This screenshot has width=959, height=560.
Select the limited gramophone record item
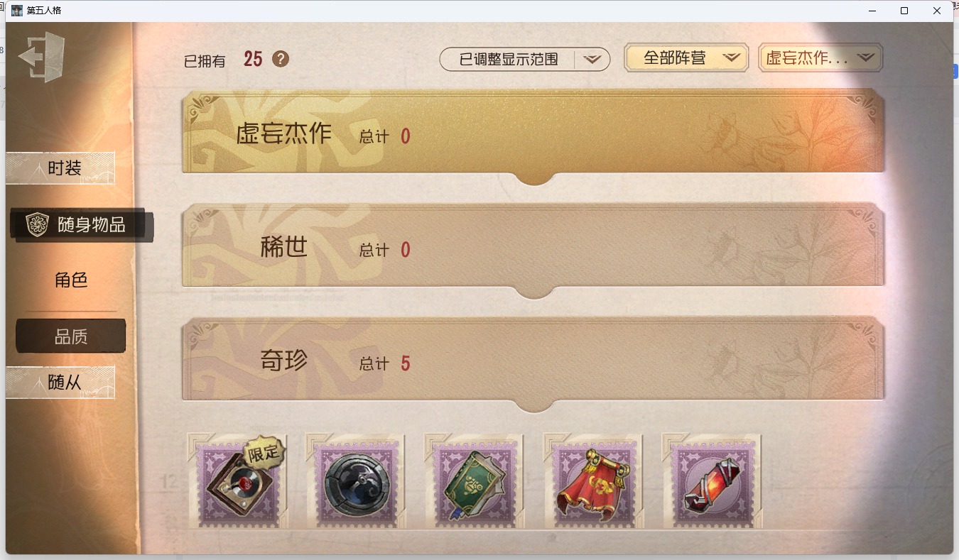[x=238, y=482]
